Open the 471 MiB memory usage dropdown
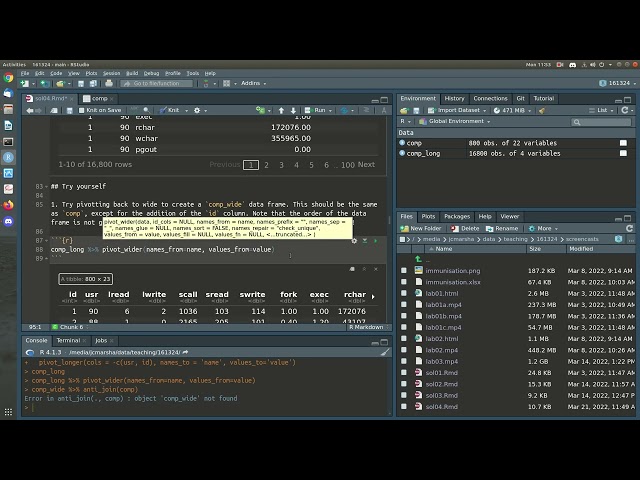The height and width of the screenshot is (480, 640). (512, 110)
